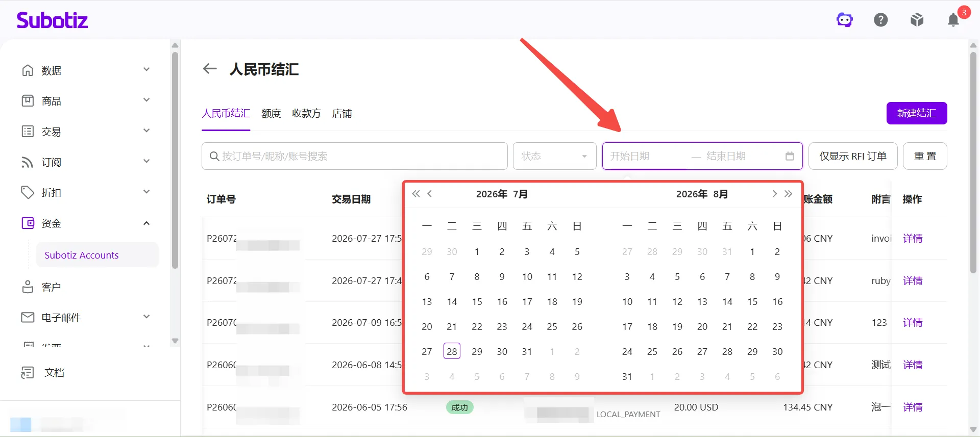
Task: Click the Subotiz logo
Action: pyautogui.click(x=52, y=20)
